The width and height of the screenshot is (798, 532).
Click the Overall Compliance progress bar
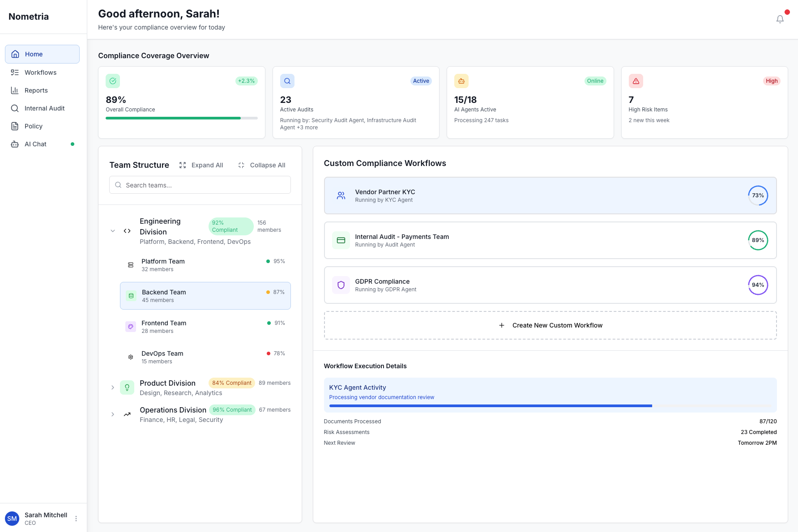coord(182,118)
